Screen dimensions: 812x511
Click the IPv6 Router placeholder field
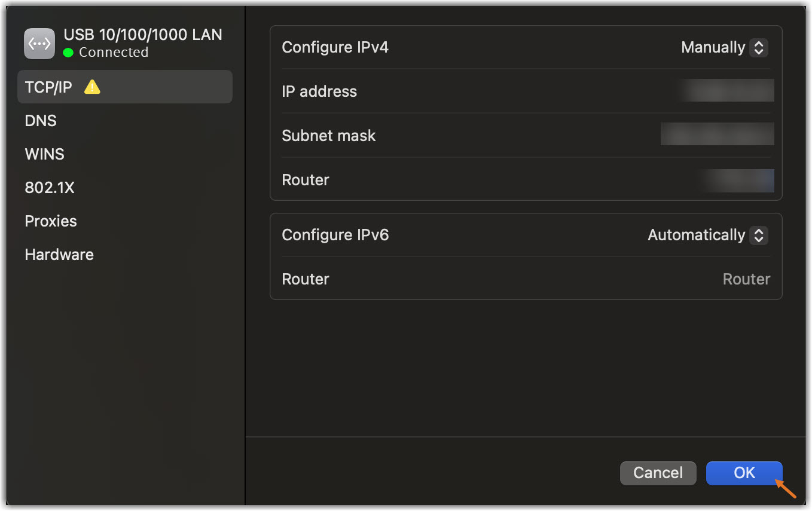(x=746, y=279)
